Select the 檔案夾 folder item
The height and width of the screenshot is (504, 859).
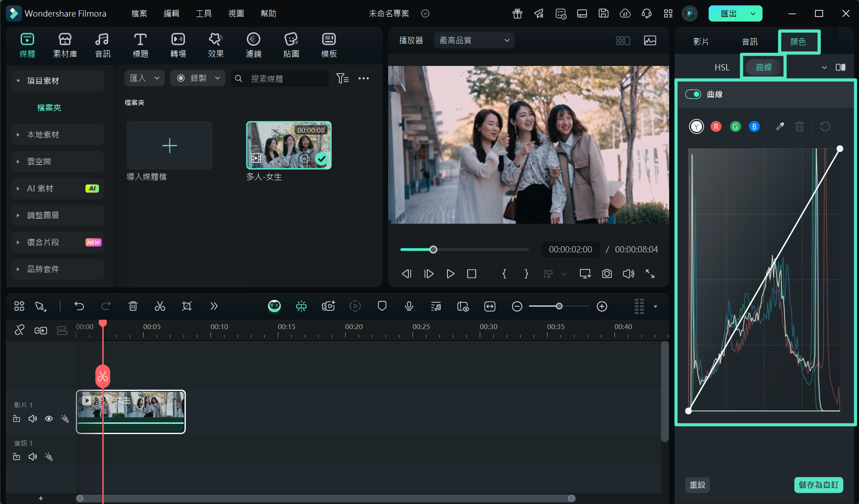49,108
